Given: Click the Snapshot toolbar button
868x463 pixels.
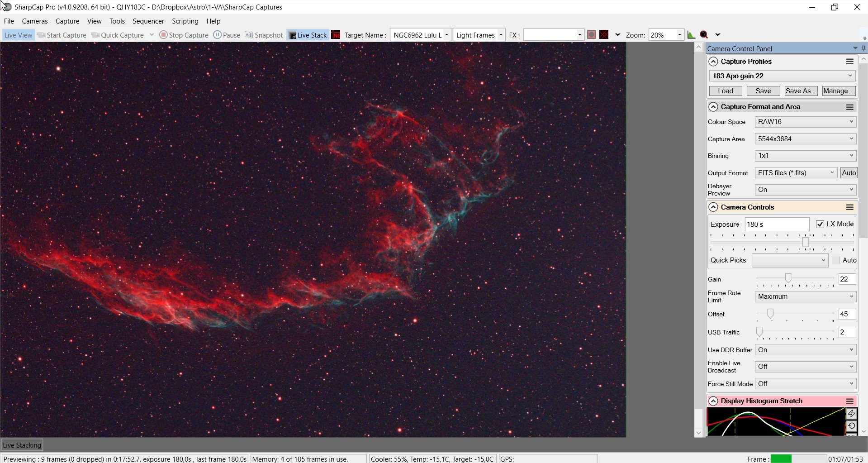Looking at the screenshot, I should (264, 35).
